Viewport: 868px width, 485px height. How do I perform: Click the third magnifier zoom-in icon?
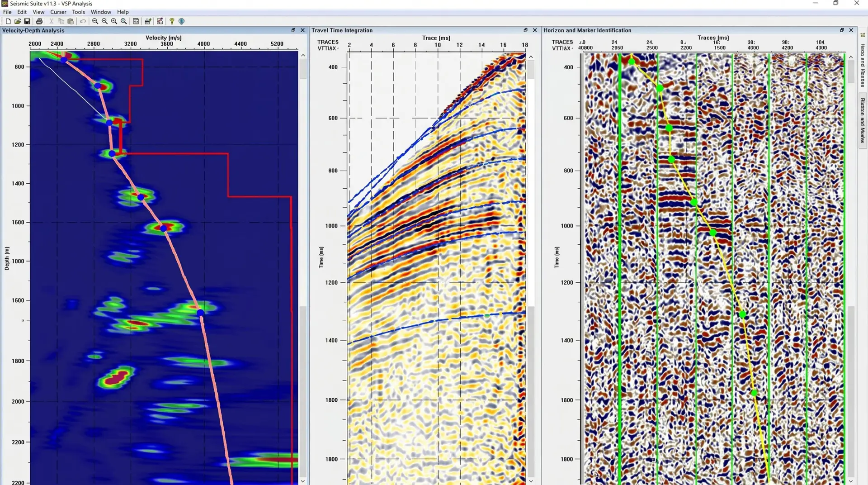[x=114, y=21]
